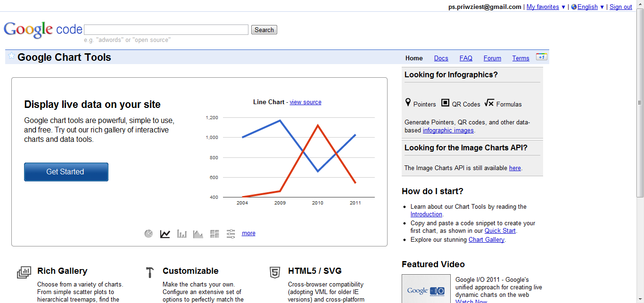The image size is (644, 303).
Task: Click the Looking for Infographics? heading
Action: [x=451, y=75]
